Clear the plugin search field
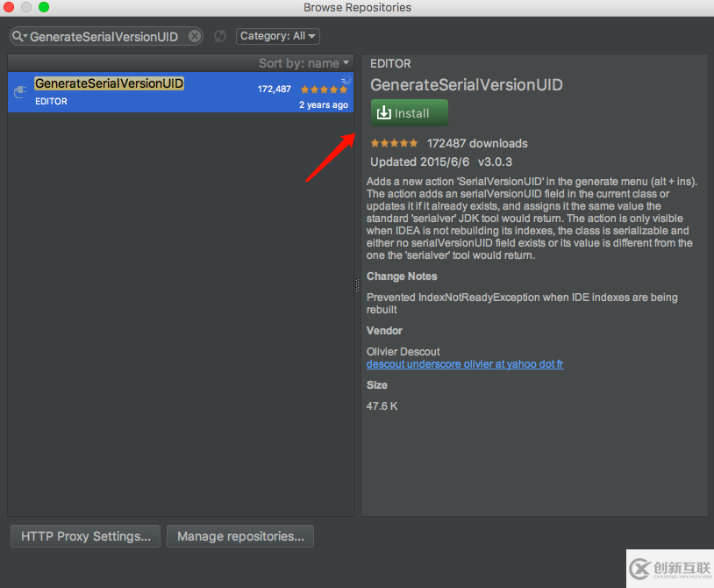This screenshot has height=588, width=714. [x=195, y=36]
